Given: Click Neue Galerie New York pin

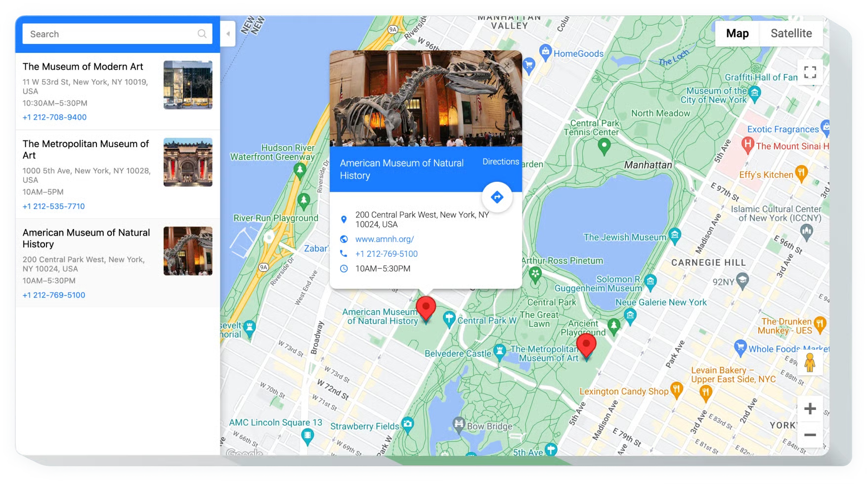Looking at the screenshot, I should tap(630, 316).
